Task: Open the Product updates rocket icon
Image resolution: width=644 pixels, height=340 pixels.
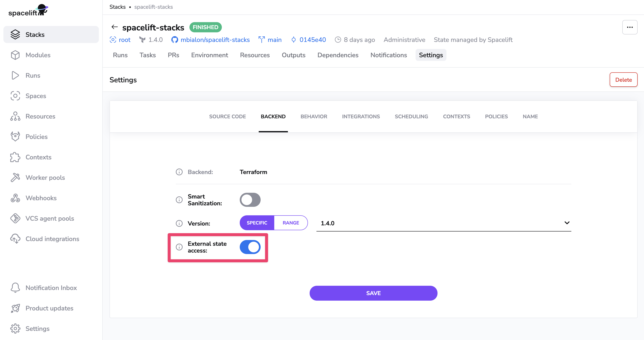Action: (15, 308)
